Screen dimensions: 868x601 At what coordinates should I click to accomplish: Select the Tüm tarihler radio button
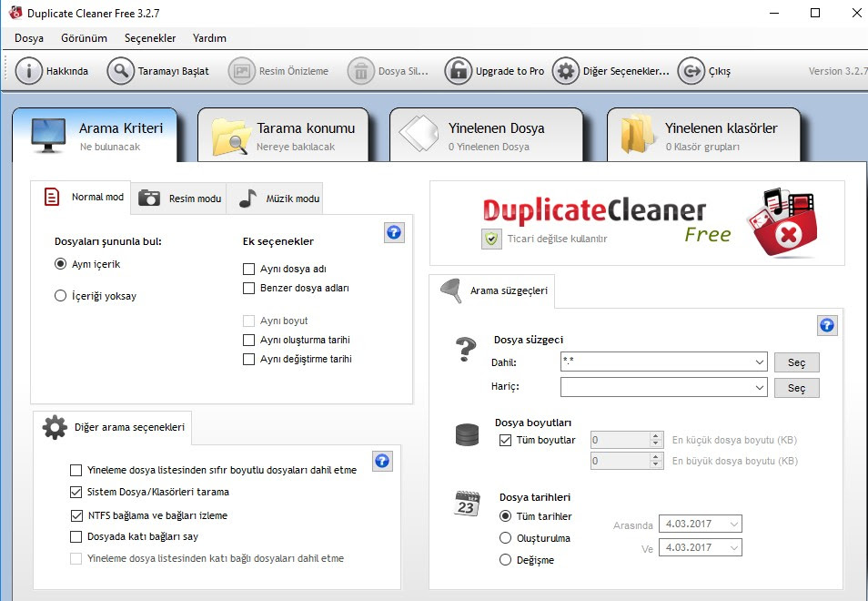click(505, 516)
